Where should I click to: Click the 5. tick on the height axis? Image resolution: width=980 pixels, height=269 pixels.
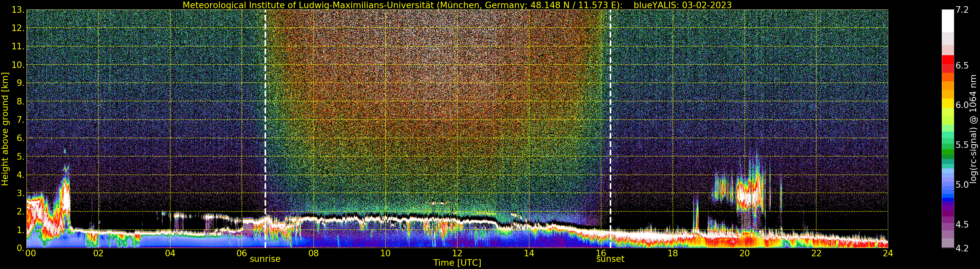(x=20, y=156)
